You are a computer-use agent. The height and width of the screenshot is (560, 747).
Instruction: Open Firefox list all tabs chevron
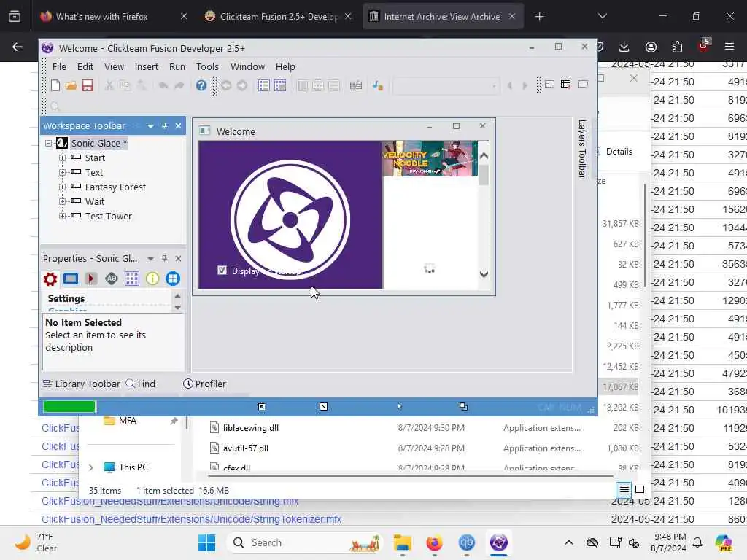click(603, 16)
